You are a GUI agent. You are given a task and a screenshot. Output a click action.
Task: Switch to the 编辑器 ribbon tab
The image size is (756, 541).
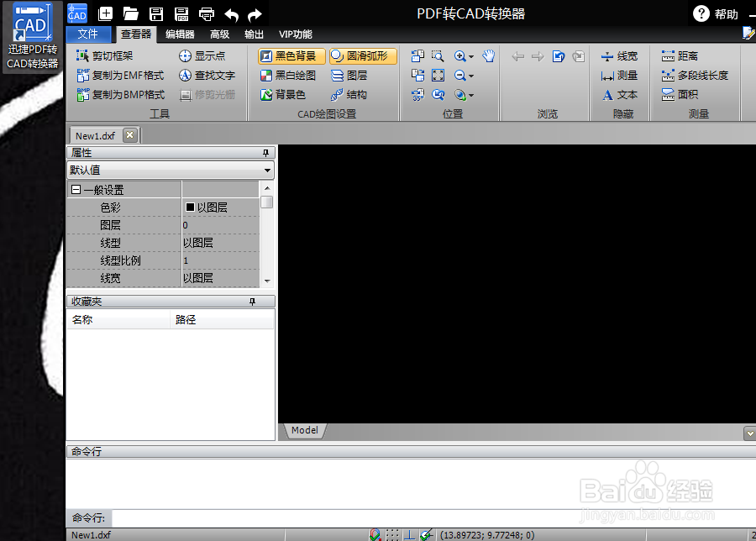pyautogui.click(x=180, y=34)
